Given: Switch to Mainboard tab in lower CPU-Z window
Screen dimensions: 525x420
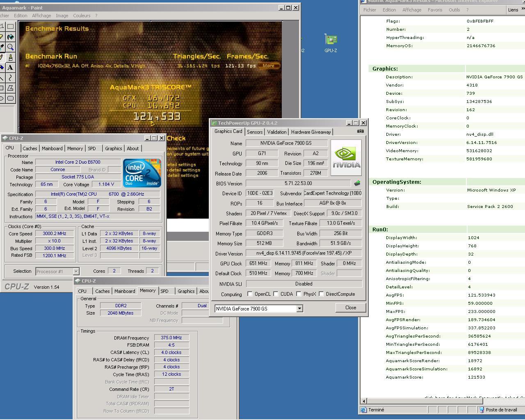Looking at the screenshot, I should pyautogui.click(x=125, y=291).
